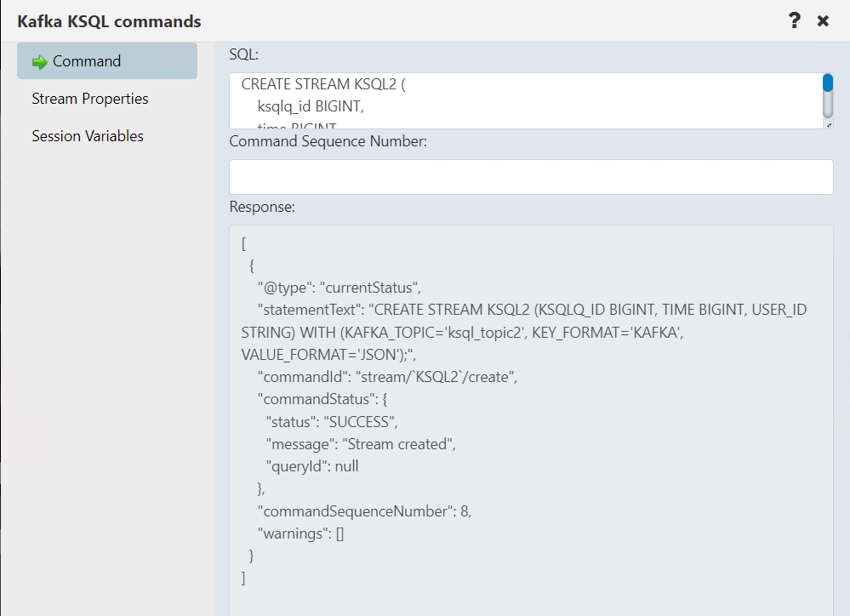This screenshot has height=616, width=850.
Task: Switch to Session Variables tab
Action: click(x=88, y=136)
